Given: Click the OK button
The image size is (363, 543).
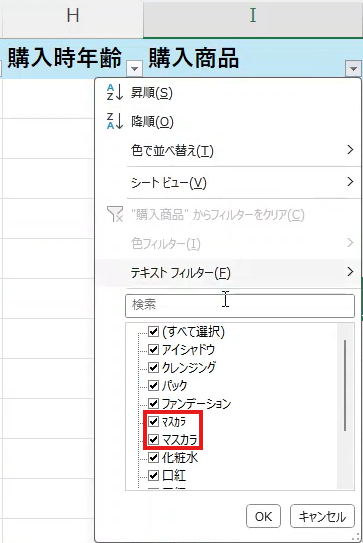Looking at the screenshot, I should coord(263,516).
